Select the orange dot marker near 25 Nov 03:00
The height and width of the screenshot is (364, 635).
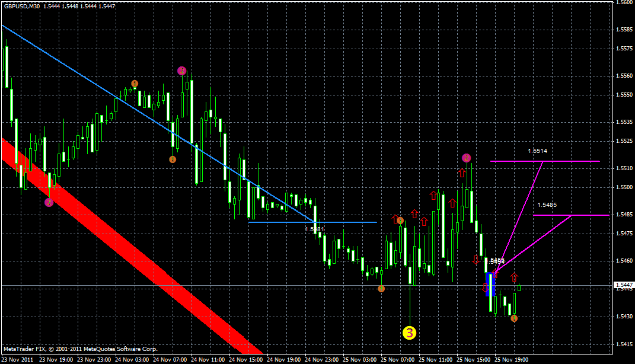click(382, 288)
